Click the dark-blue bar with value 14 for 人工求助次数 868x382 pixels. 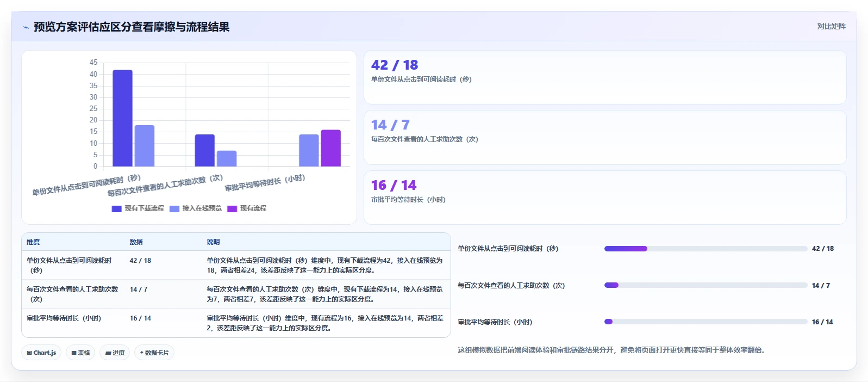pyautogui.click(x=205, y=150)
